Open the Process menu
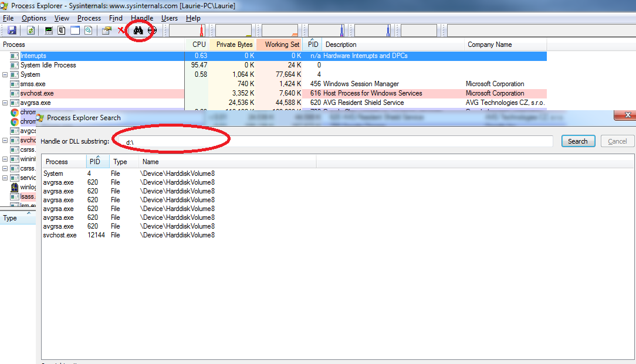This screenshot has width=636, height=364. pos(89,18)
